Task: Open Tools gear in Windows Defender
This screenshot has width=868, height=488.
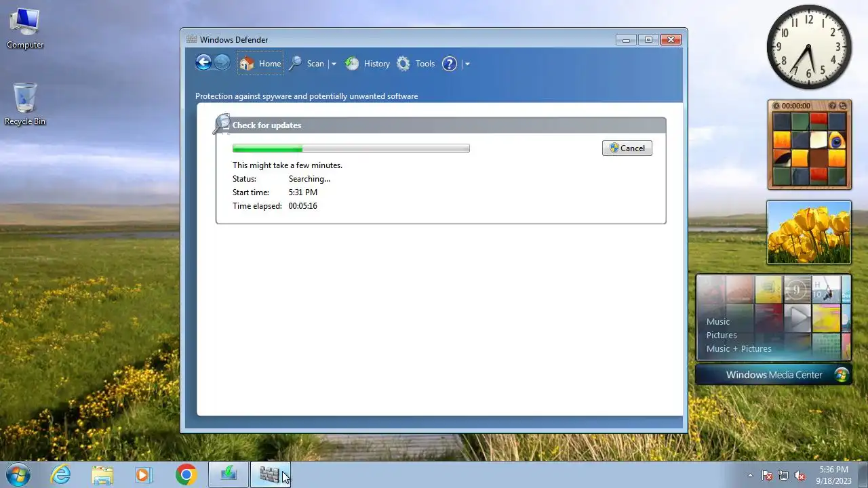Action: [x=416, y=63]
